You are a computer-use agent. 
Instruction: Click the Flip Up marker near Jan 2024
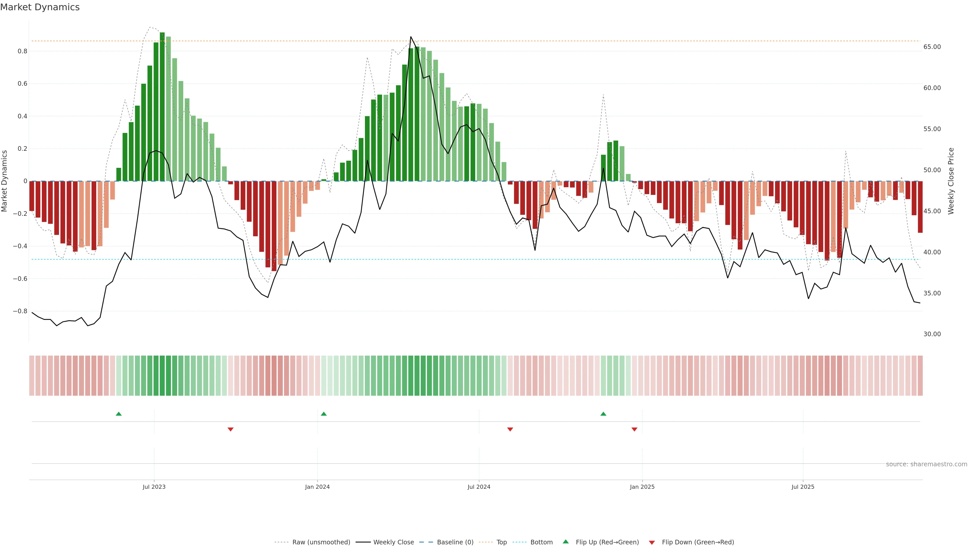(324, 414)
